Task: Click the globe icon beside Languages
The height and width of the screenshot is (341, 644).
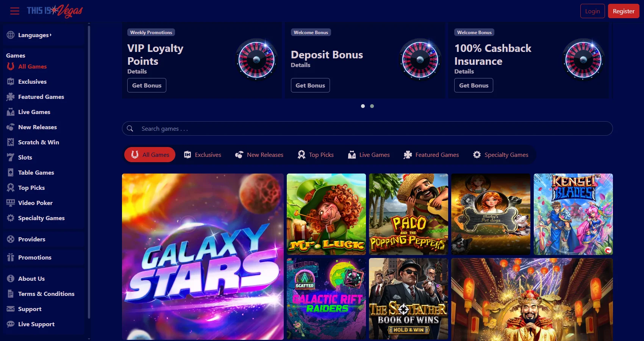Action: (x=11, y=35)
